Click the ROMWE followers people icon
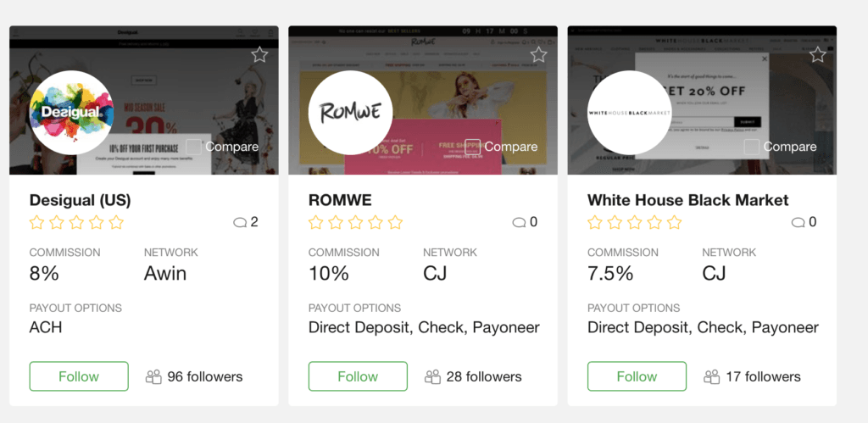This screenshot has height=423, width=868. pos(432,377)
